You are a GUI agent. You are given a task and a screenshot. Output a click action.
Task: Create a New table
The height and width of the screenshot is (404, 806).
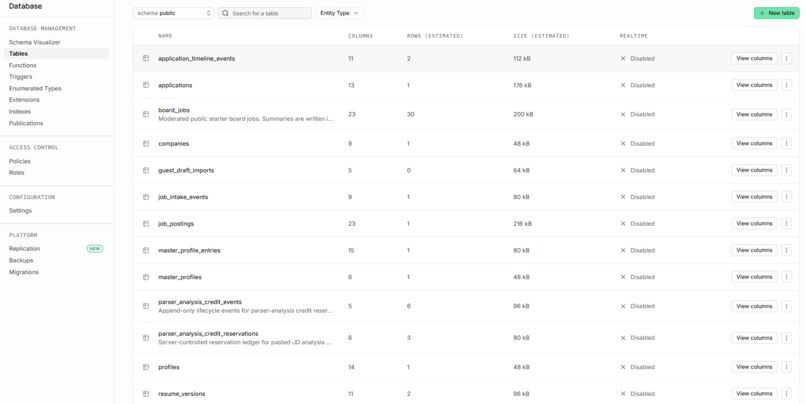pyautogui.click(x=777, y=13)
